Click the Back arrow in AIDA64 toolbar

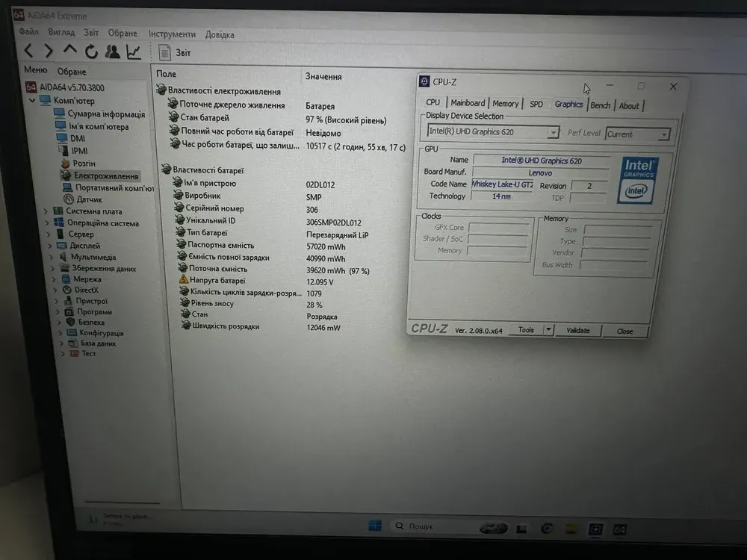pyautogui.click(x=28, y=52)
